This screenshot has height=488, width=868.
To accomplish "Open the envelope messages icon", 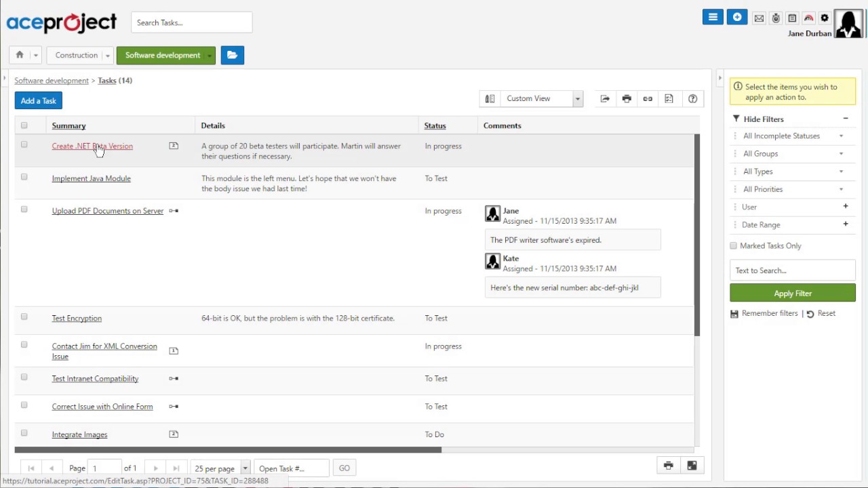I will (x=759, y=18).
